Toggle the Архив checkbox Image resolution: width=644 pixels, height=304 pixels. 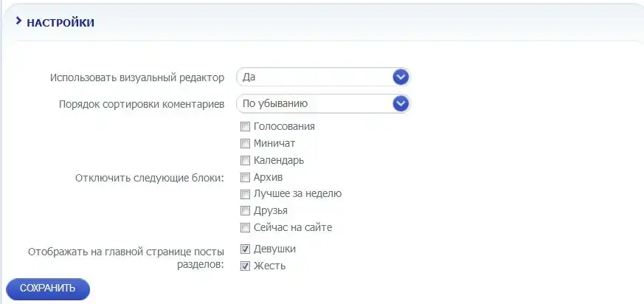click(246, 177)
